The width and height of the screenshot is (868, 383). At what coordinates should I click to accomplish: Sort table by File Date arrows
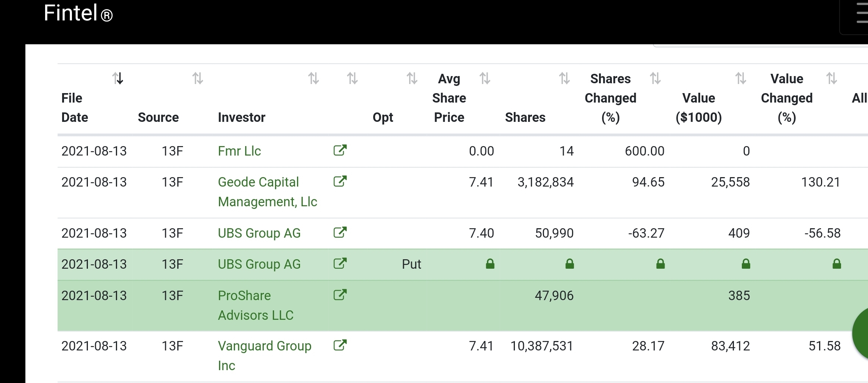pos(118,78)
